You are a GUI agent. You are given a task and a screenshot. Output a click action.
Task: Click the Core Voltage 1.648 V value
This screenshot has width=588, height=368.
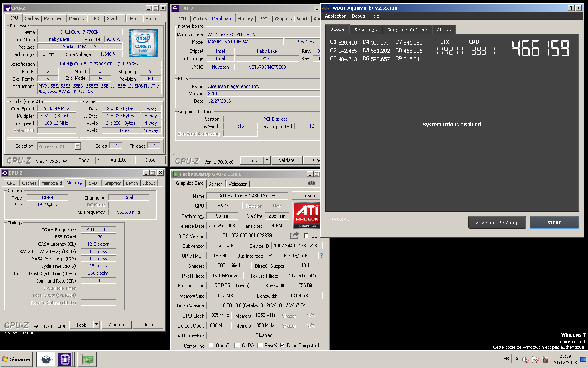(108, 54)
